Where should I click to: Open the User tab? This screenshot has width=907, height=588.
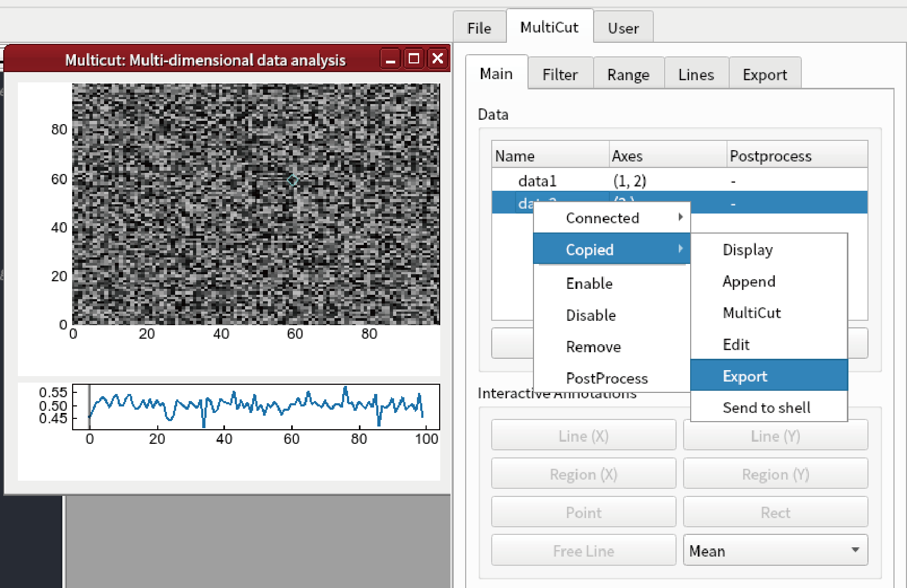point(623,28)
